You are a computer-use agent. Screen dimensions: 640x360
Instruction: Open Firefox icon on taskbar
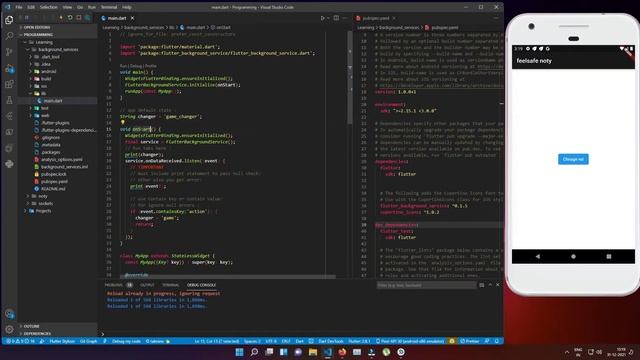pyautogui.click(x=342, y=352)
